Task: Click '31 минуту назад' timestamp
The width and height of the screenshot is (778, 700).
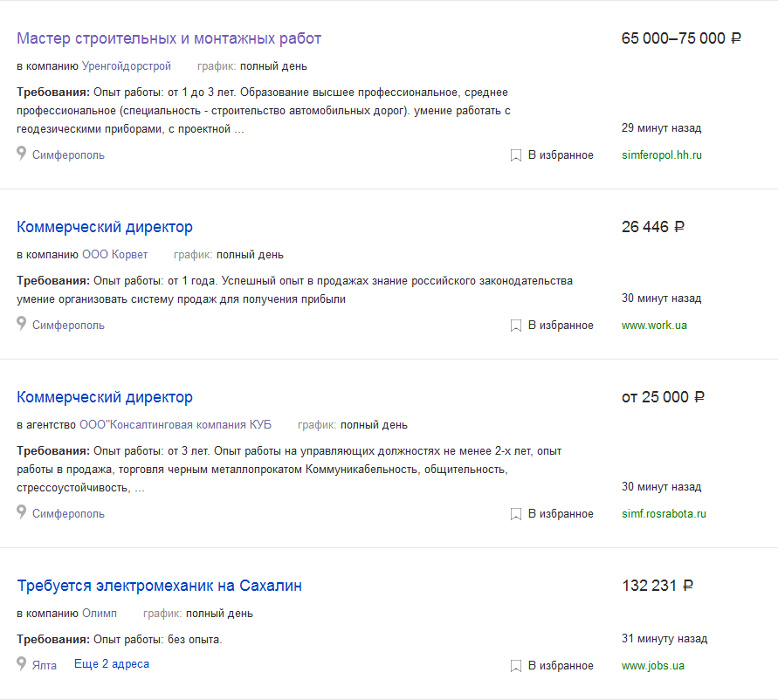Action: tap(664, 639)
